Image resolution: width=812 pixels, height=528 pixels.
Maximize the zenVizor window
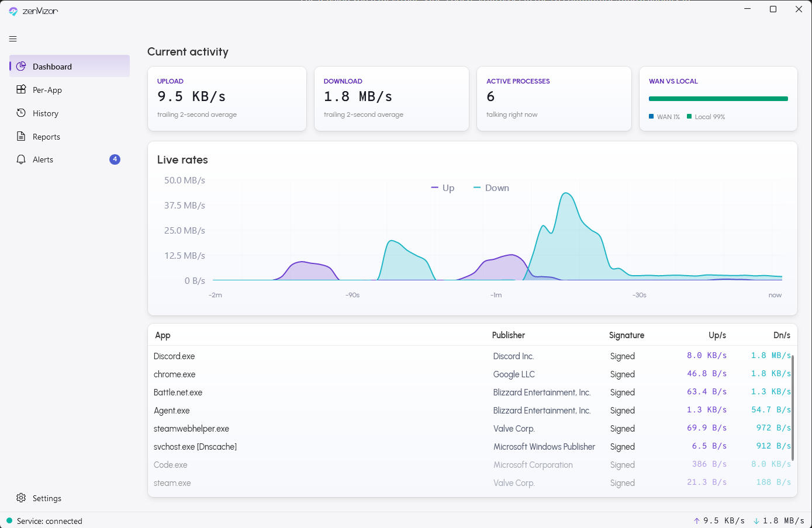(773, 9)
